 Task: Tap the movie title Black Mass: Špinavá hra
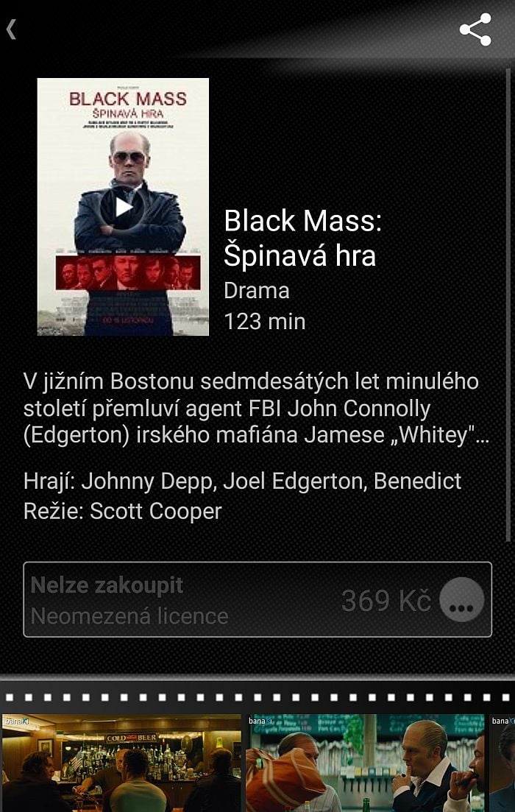click(303, 239)
